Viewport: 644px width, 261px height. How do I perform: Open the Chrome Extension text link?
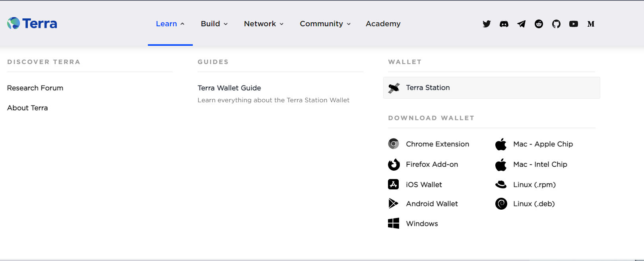(x=437, y=144)
